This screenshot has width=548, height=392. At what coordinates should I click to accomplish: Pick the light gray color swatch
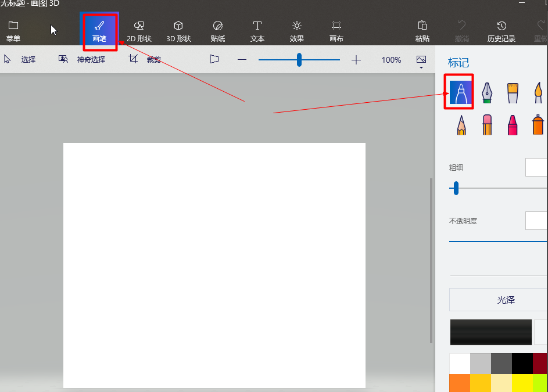click(481, 364)
